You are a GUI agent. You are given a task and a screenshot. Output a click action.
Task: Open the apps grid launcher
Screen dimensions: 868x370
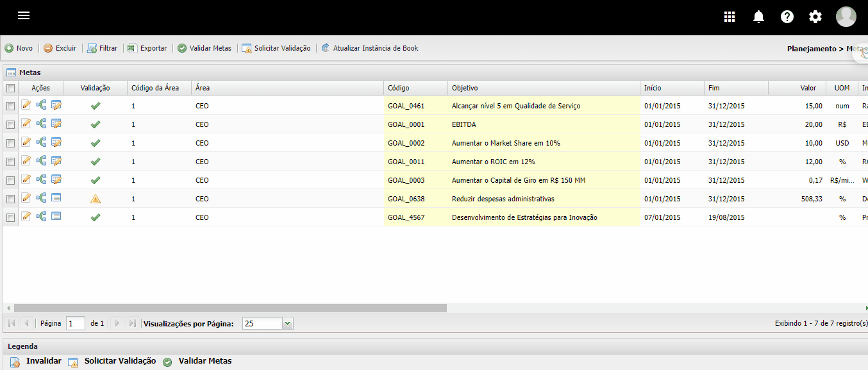pyautogui.click(x=730, y=17)
